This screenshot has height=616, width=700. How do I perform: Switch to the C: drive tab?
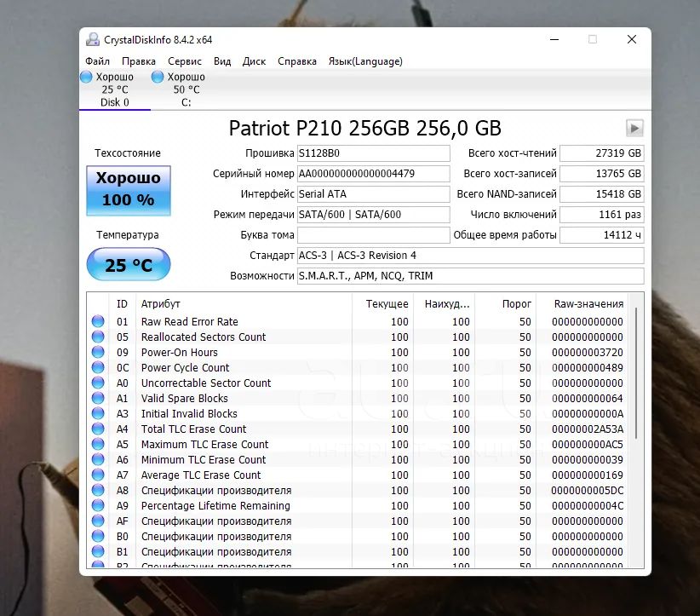click(186, 89)
